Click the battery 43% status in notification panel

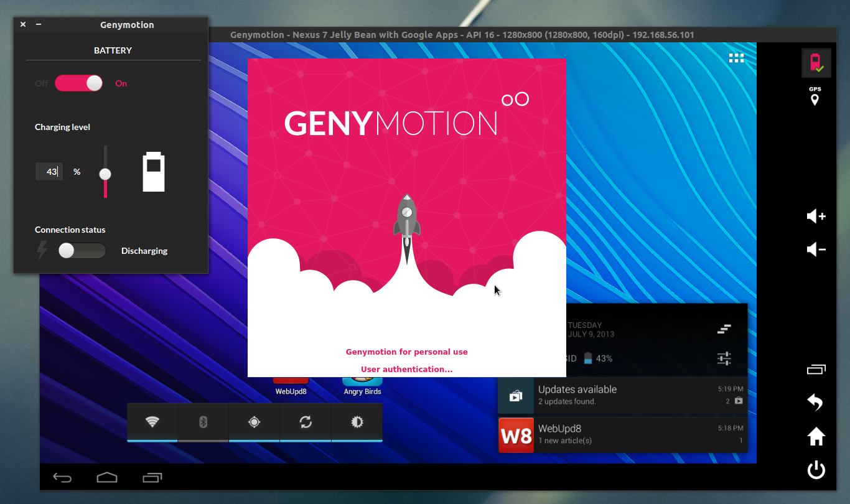coord(598,358)
